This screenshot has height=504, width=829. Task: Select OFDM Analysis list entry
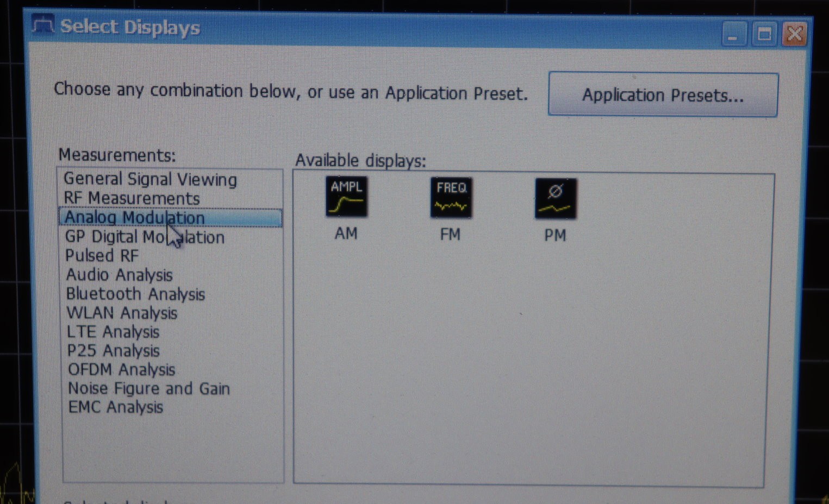(x=121, y=370)
